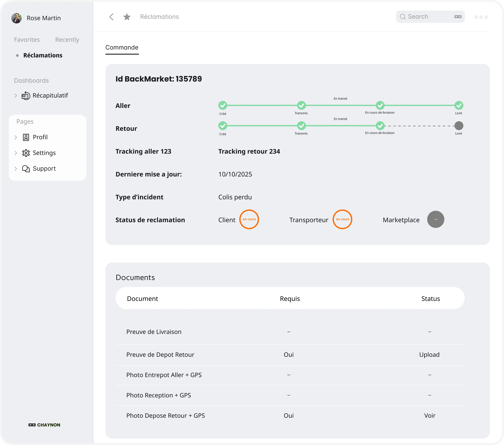Open the Récapitulatif dashboard icon
Viewport: 504px width, 445px height.
(26, 96)
